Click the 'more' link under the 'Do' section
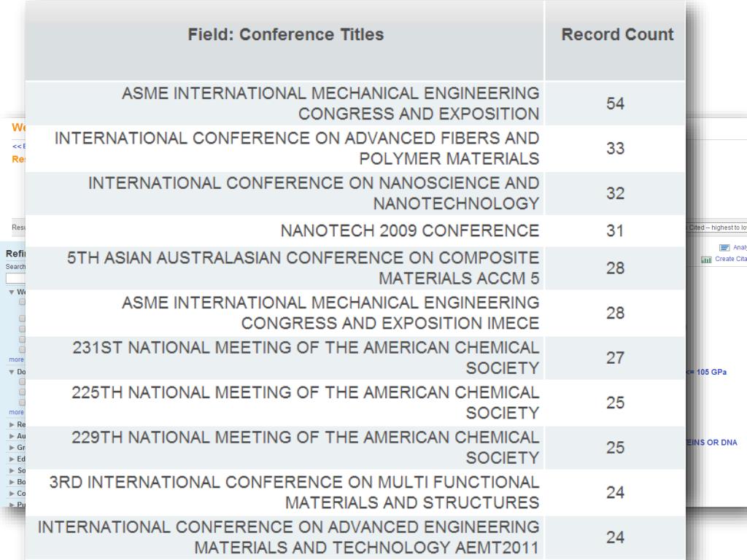The height and width of the screenshot is (560, 747). 16,412
